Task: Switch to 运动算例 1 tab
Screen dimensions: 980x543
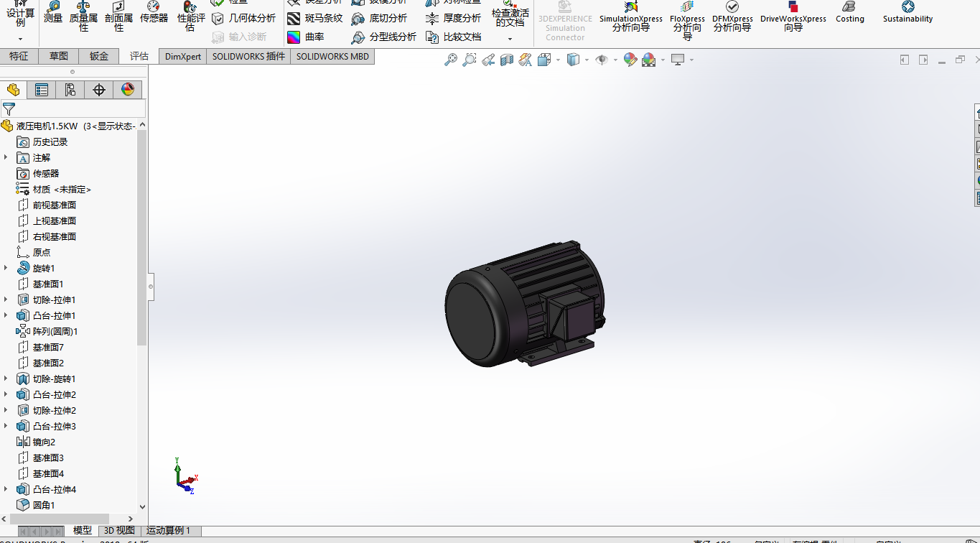Action: click(x=169, y=531)
